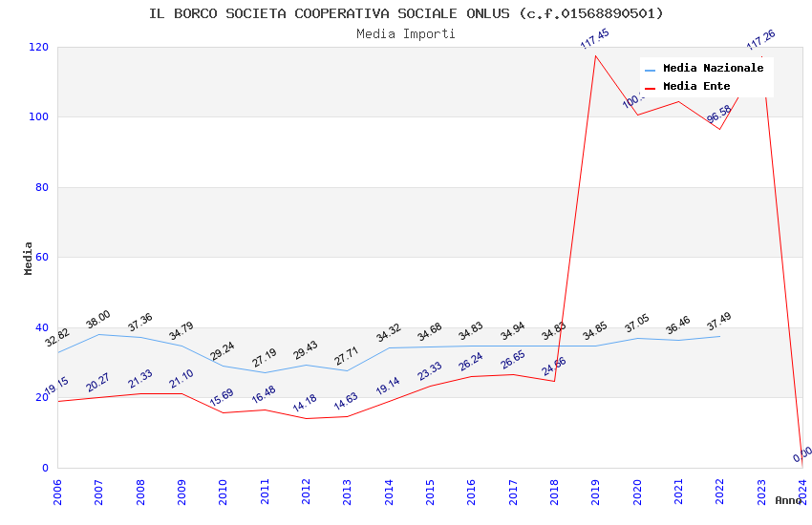Select the 'Media Nazionale' legend label
Viewport: 812px width, 525px height.
(713, 68)
